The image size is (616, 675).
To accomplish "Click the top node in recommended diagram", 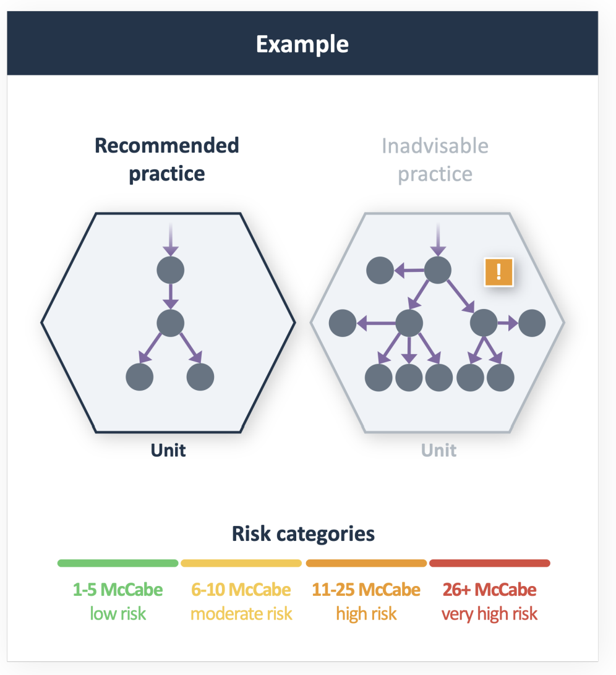I will 171,270.
